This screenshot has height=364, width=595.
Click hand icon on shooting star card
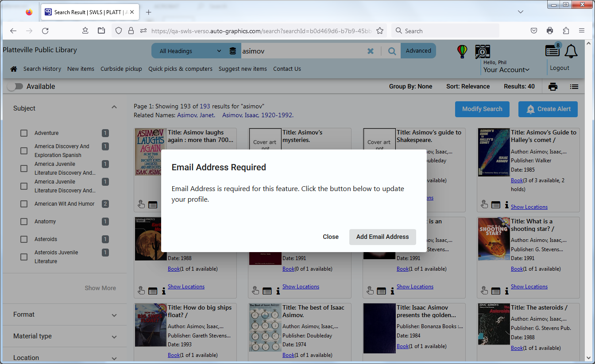[484, 291]
